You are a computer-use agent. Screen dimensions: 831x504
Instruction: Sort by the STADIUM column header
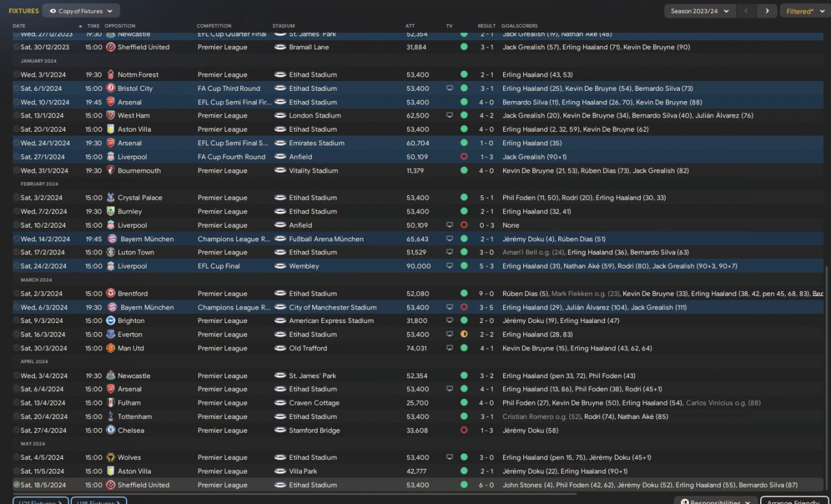(283, 26)
